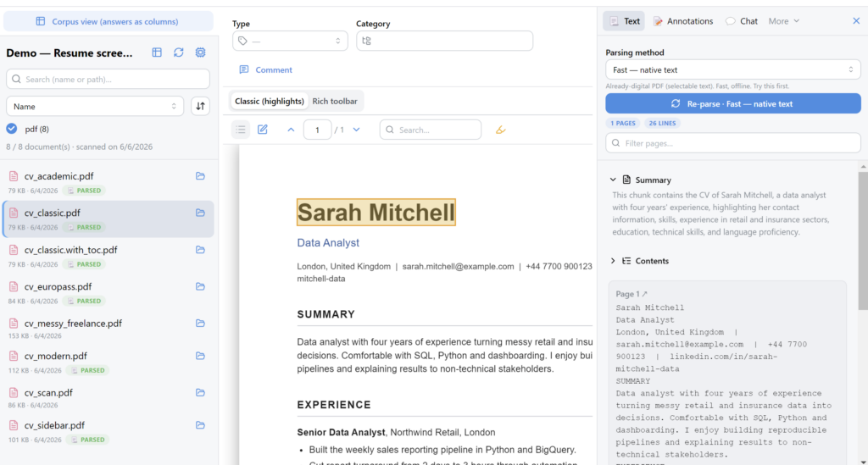Add a Comment
The width and height of the screenshot is (868, 465).
tap(265, 69)
